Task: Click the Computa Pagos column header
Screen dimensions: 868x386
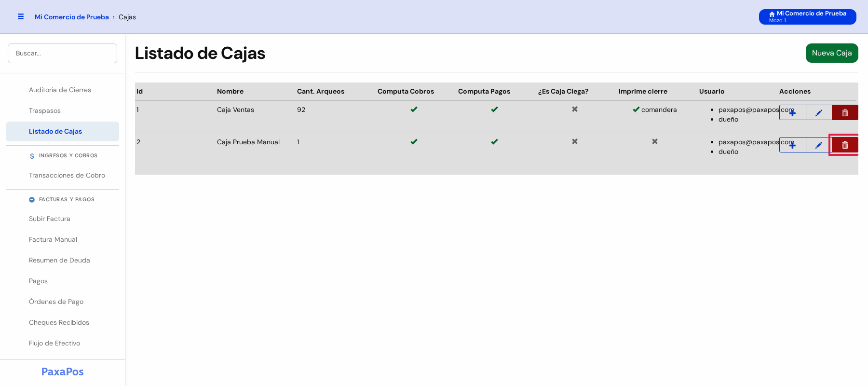Action: [x=484, y=91]
